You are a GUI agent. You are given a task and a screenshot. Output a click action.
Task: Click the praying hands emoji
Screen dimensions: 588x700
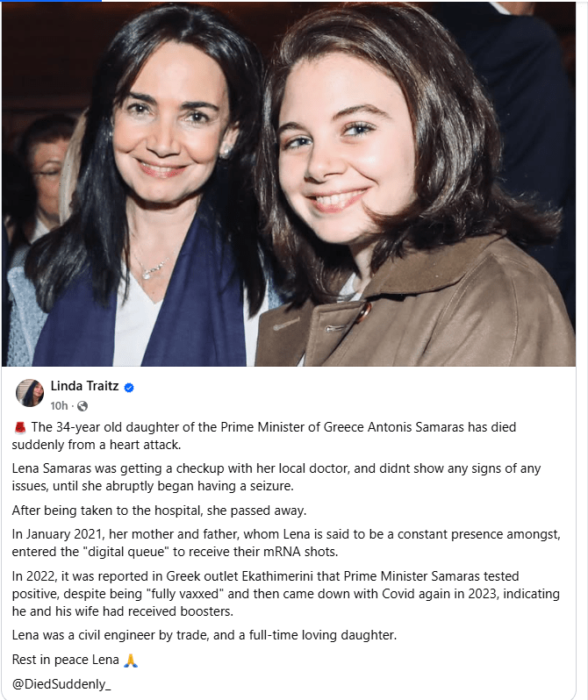131,660
